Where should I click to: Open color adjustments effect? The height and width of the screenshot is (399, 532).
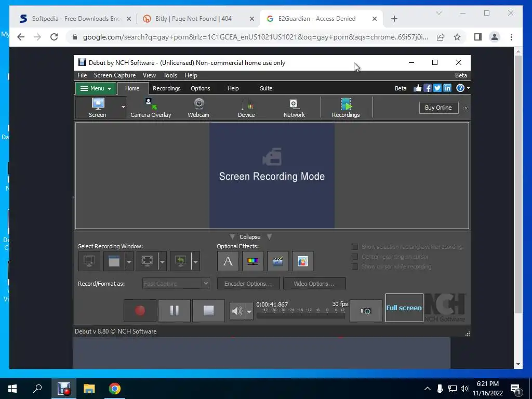(253, 261)
